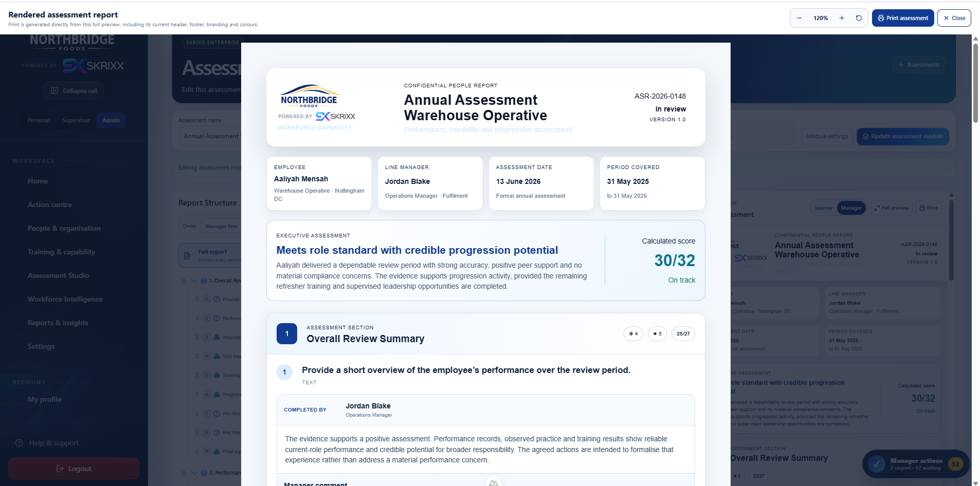Click the diamond pill showing 5
The width and height of the screenshot is (980, 486).
pyautogui.click(x=658, y=334)
